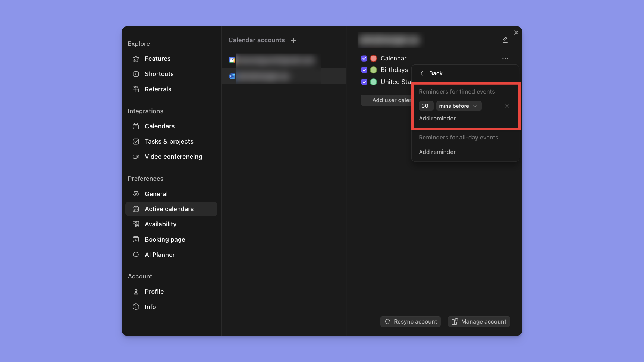Click the Profile person icon
This screenshot has height=362, width=644.
[136, 292]
